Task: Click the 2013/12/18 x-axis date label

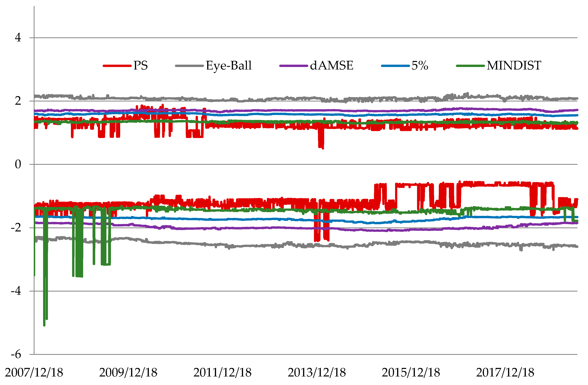Action: pos(317,373)
